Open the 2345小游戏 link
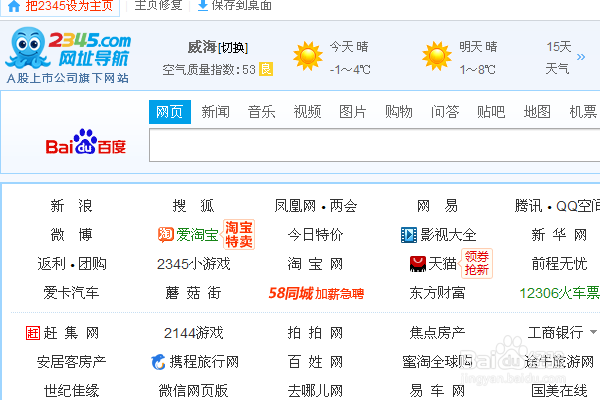 193,264
